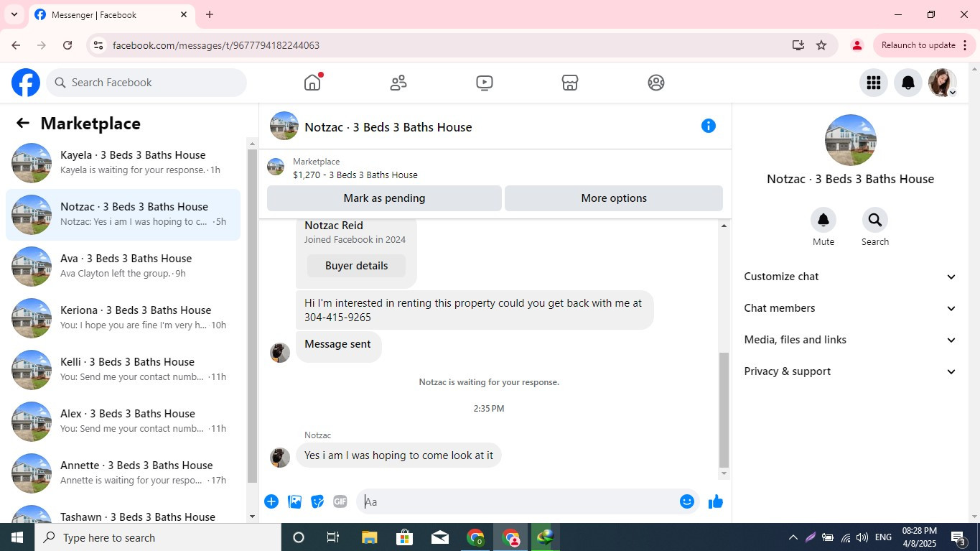Open the tab search dropdown arrow
Viewport: 980px width, 551px height.
coord(14,14)
